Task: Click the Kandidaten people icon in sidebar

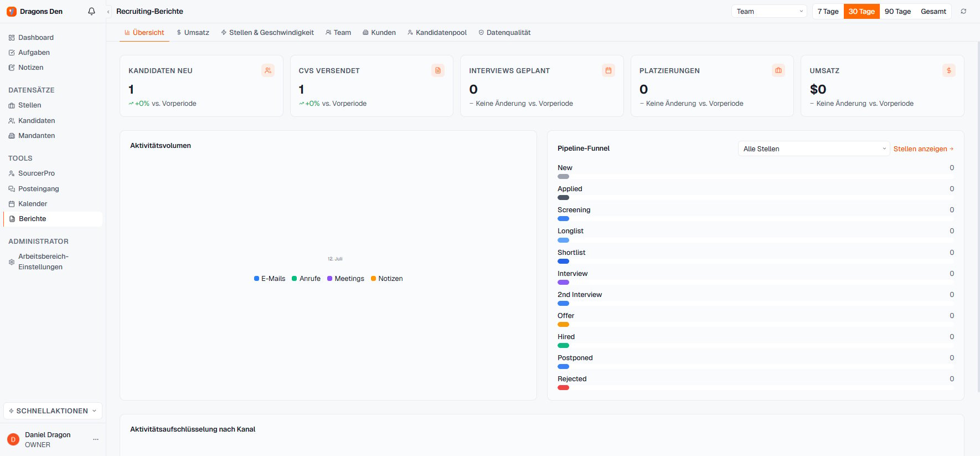Action: click(x=12, y=121)
